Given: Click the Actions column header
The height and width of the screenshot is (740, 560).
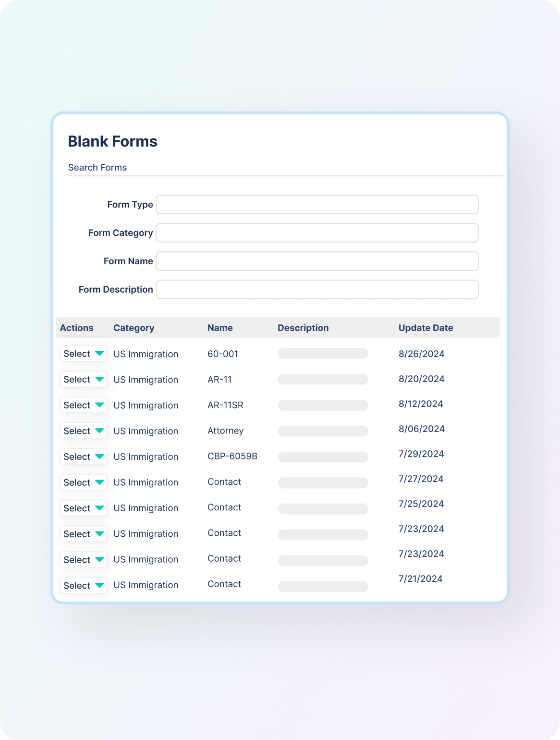Looking at the screenshot, I should [x=77, y=328].
